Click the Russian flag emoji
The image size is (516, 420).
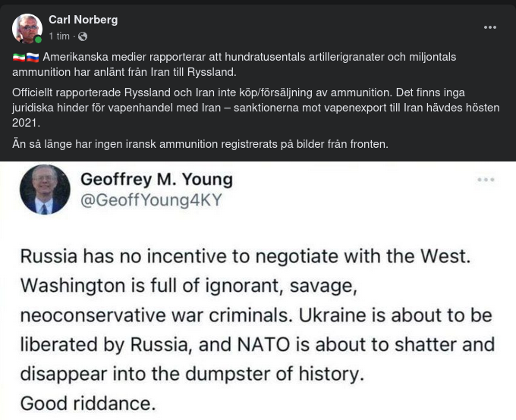pos(32,58)
